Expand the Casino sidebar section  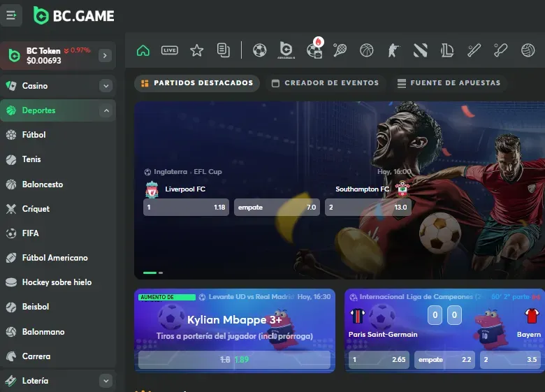tap(106, 86)
